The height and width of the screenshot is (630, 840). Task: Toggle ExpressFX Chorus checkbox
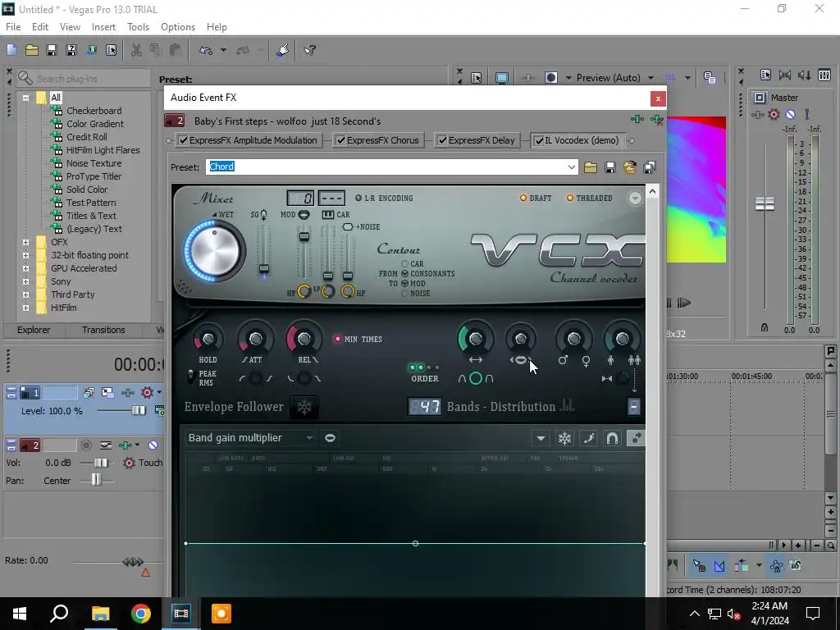(x=340, y=140)
